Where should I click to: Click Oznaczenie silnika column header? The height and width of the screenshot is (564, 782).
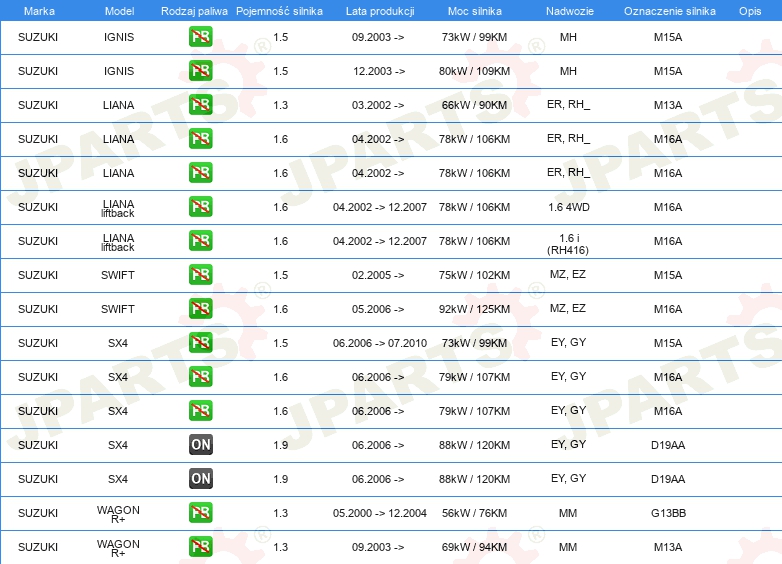[x=669, y=11]
